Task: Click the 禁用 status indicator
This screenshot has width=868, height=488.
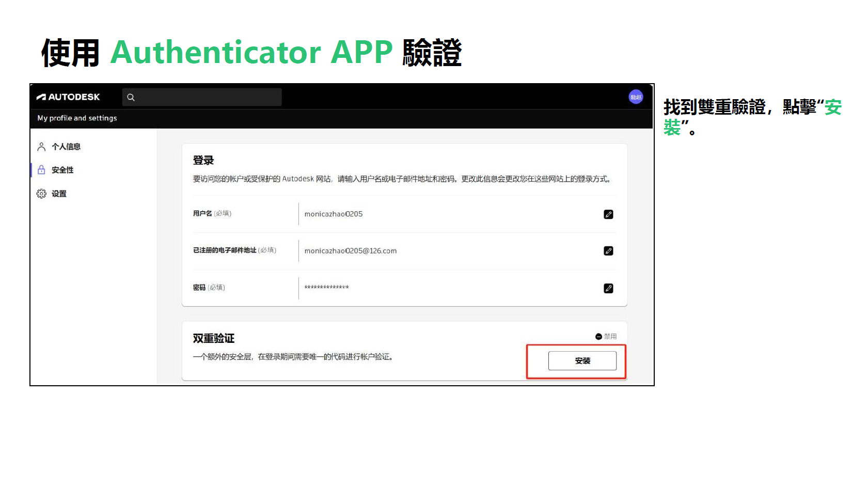Action: pyautogui.click(x=606, y=336)
